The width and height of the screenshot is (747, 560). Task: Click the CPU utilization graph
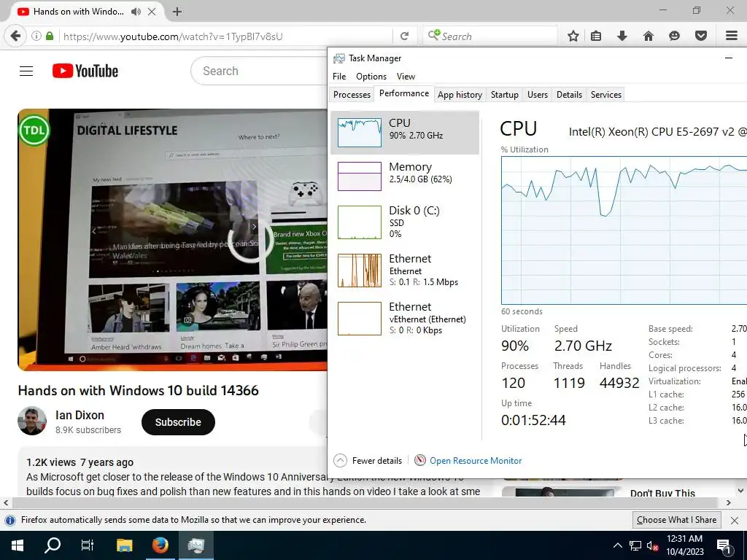click(624, 230)
